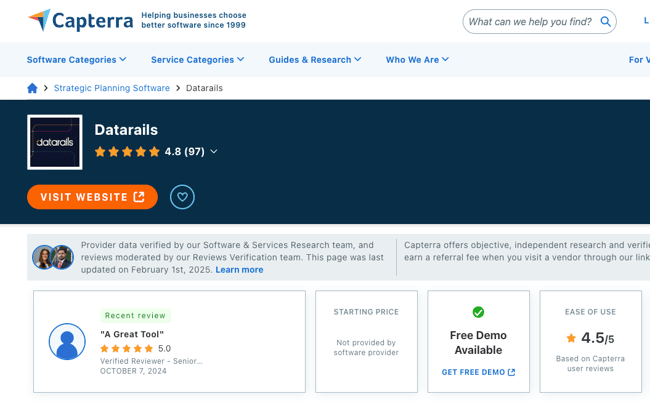Click the 4.5/5 ease of use score
This screenshot has height=405, width=650.
click(x=597, y=338)
